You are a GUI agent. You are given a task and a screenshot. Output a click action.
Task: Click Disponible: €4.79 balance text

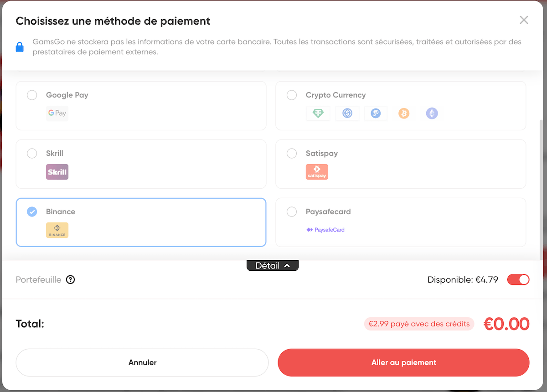pos(463,279)
